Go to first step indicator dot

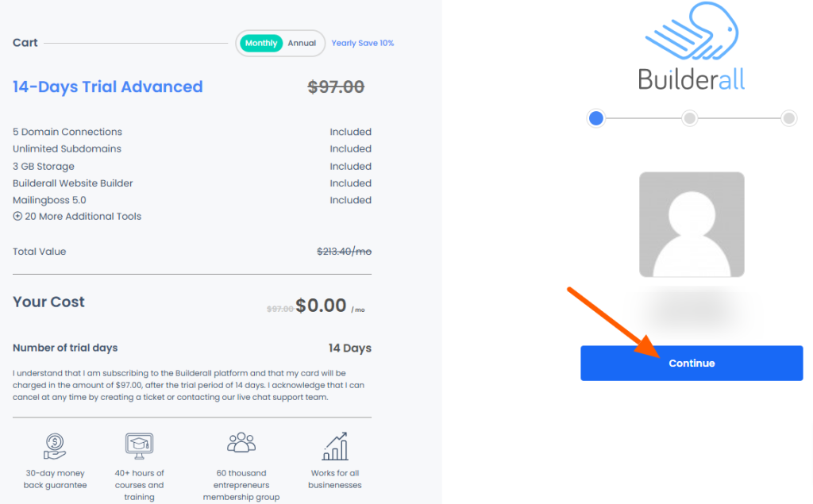click(595, 118)
